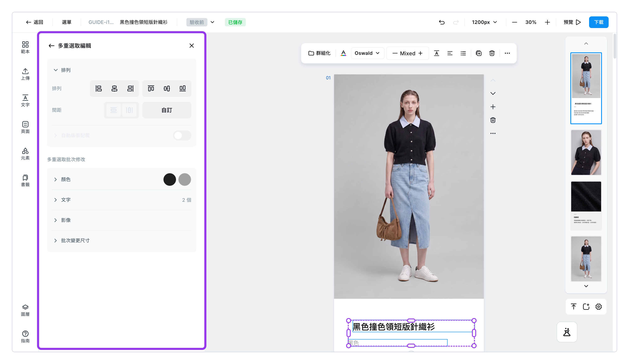Open the 選單 menu in top bar
This screenshot has width=629, height=364.
[66, 22]
